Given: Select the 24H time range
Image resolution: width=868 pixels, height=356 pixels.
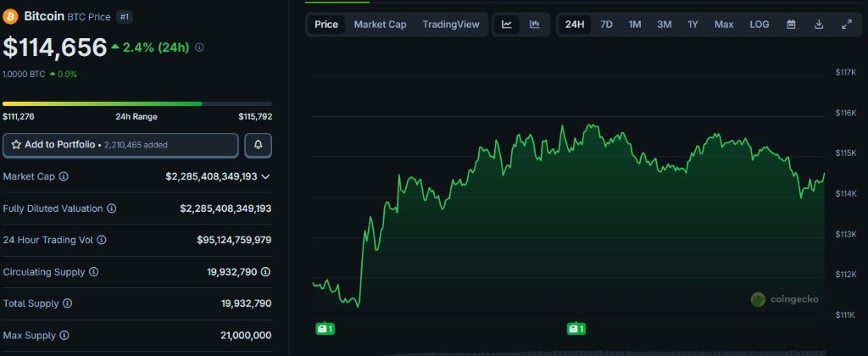Looking at the screenshot, I should point(575,25).
